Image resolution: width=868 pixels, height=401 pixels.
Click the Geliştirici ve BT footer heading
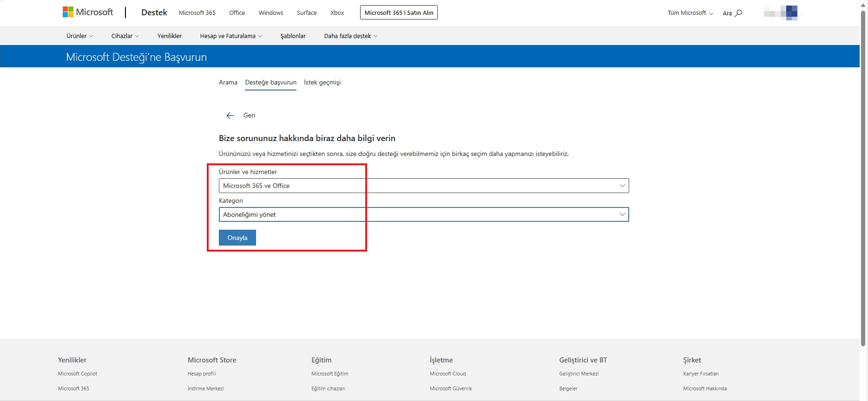click(583, 360)
